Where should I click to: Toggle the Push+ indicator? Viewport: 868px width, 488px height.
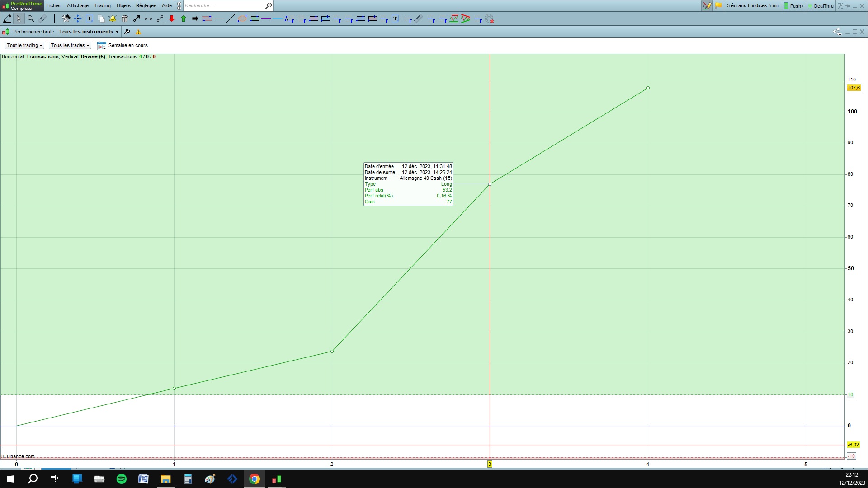click(x=793, y=6)
